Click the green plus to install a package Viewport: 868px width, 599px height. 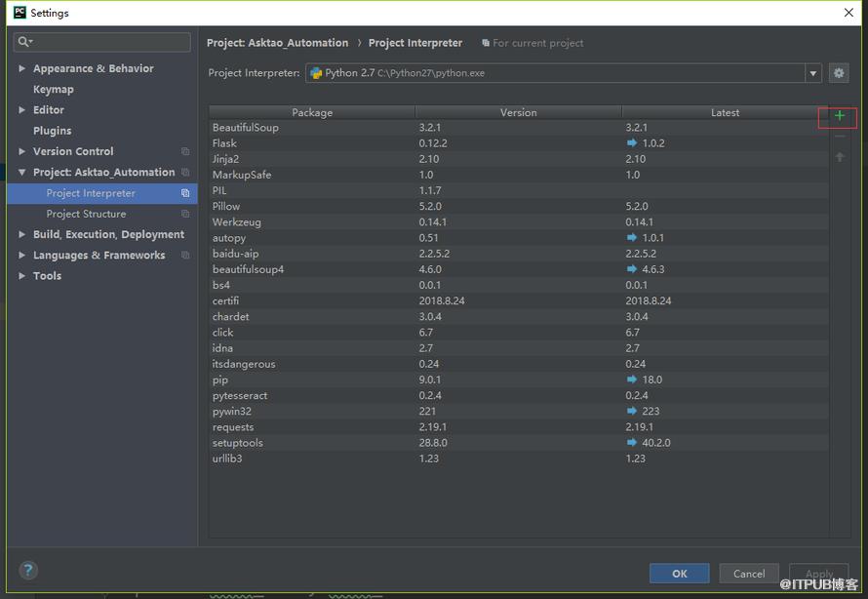(839, 115)
